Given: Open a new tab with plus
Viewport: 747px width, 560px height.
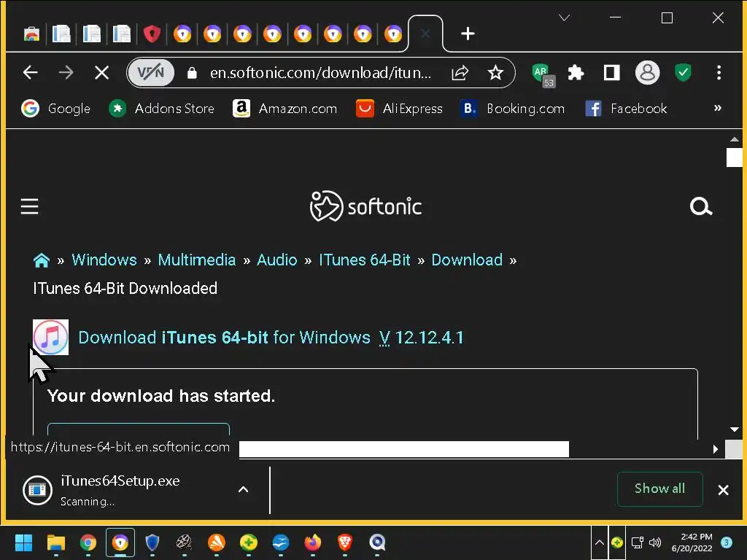Looking at the screenshot, I should 468,34.
